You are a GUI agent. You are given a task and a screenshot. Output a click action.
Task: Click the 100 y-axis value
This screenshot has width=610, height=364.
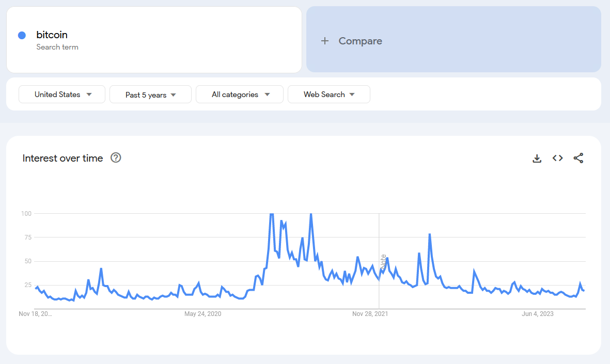pyautogui.click(x=26, y=214)
